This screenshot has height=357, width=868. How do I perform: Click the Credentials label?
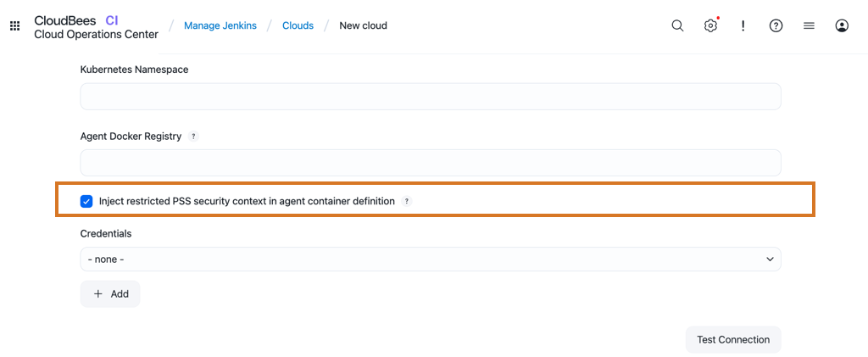point(106,233)
